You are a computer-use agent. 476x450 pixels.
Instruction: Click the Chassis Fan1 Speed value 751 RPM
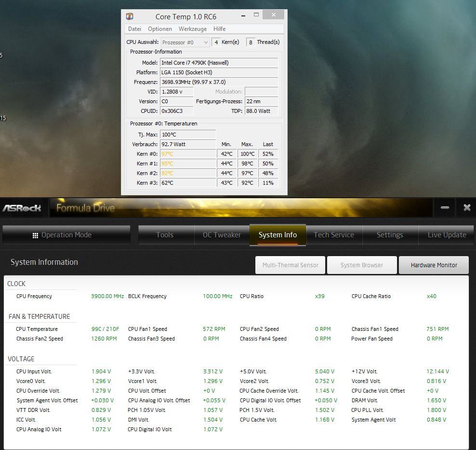click(437, 329)
